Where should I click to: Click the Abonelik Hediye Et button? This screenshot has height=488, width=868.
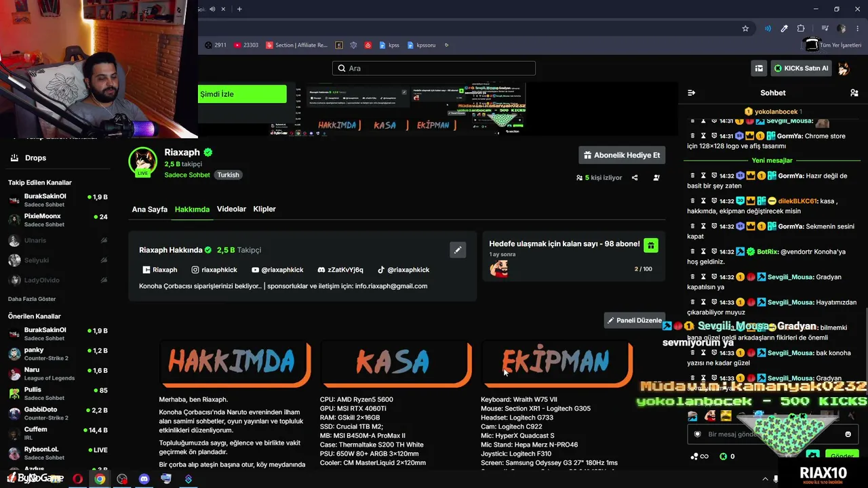tap(622, 155)
